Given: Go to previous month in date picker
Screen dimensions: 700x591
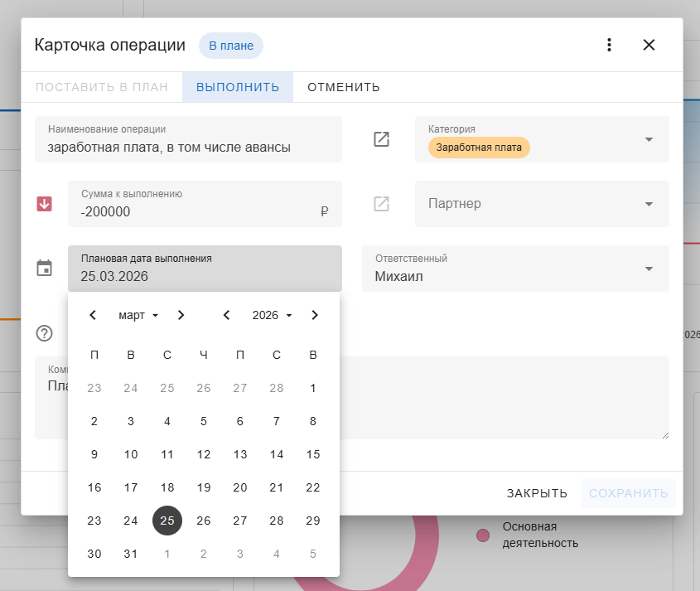Looking at the screenshot, I should coord(93,315).
